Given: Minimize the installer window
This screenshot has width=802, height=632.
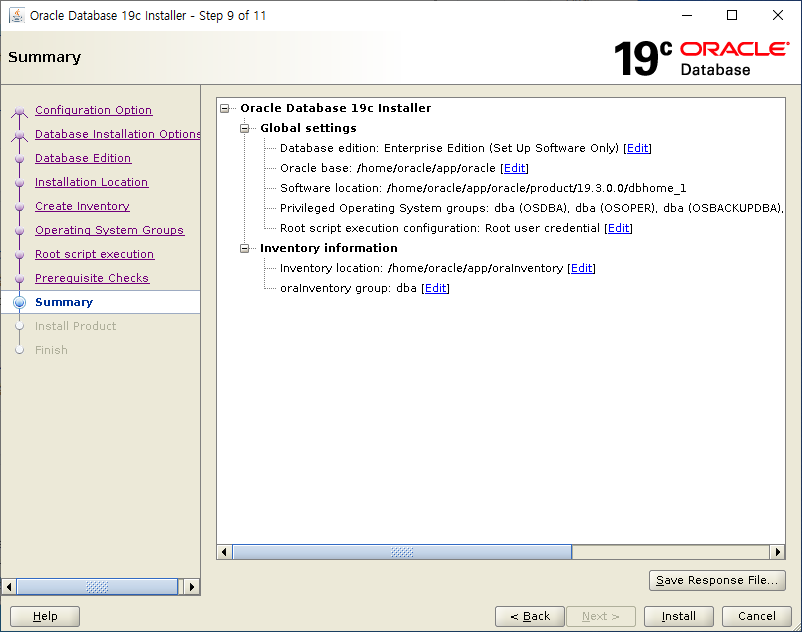Looking at the screenshot, I should 687,15.
